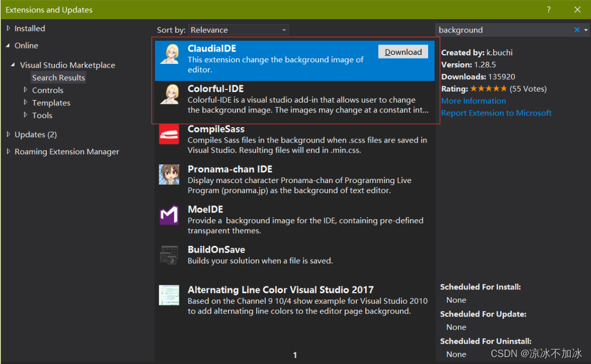Click the Scheduled For Uninstall label

[x=486, y=341]
